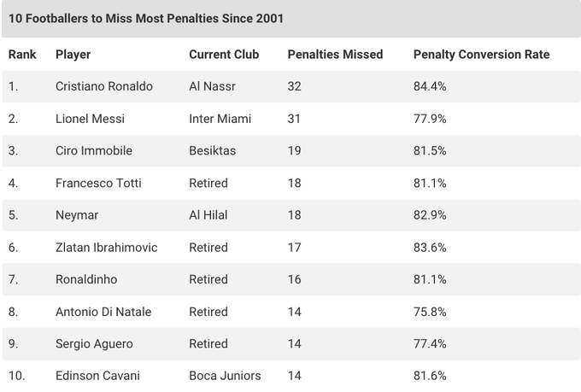
Task: Click the 84.4% conversion rate value
Action: point(430,86)
